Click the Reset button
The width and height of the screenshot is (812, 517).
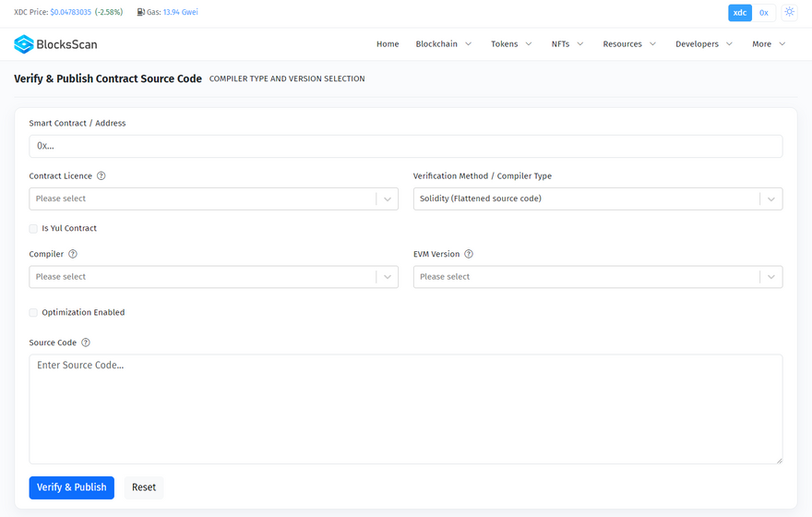144,487
